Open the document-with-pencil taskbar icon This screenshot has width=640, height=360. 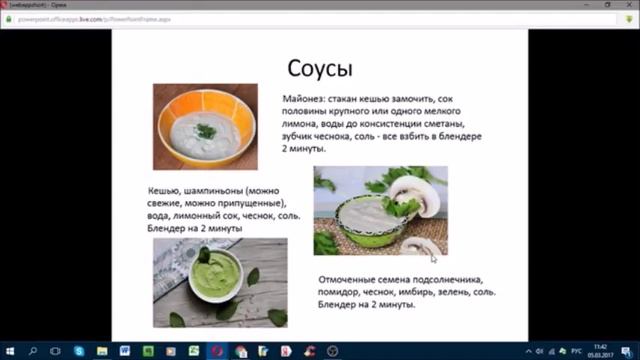pos(263,351)
